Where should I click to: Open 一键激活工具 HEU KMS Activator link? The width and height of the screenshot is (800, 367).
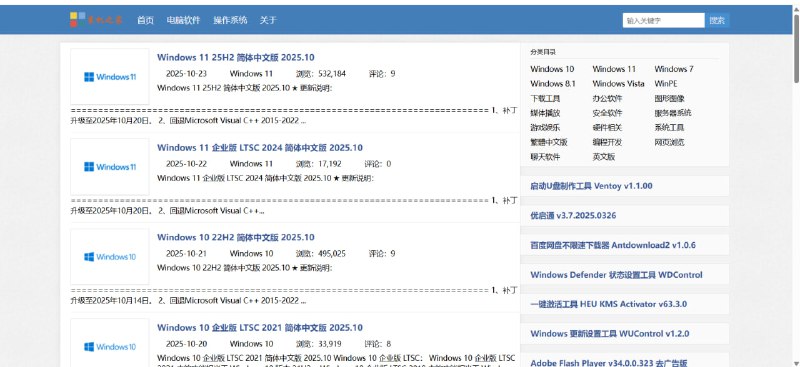pyautogui.click(x=608, y=304)
